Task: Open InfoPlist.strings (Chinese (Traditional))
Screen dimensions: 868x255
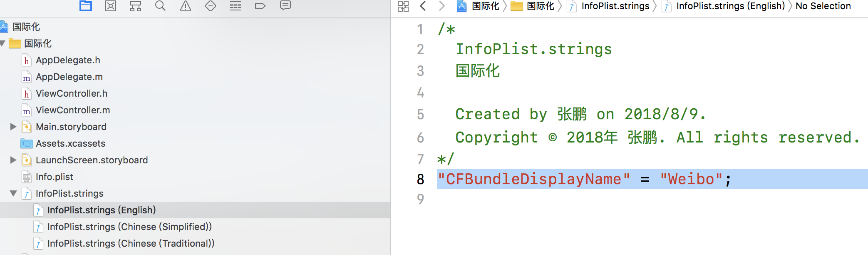Action: click(131, 243)
